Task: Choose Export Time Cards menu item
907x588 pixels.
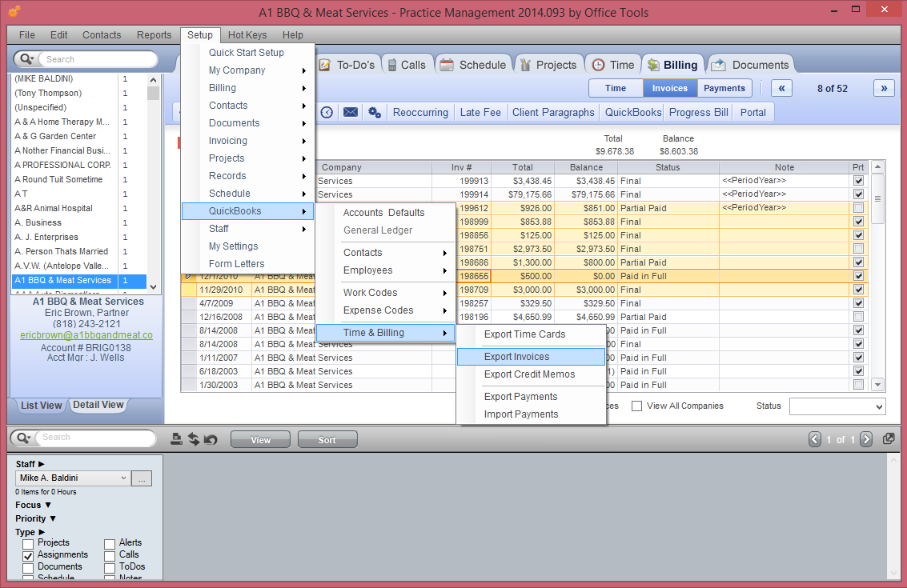Action: tap(531, 334)
